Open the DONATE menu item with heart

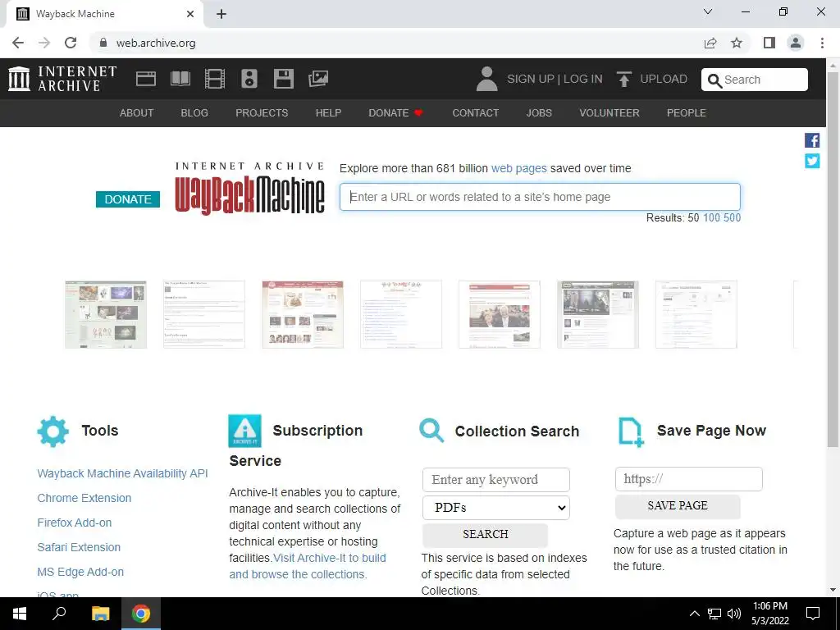396,113
